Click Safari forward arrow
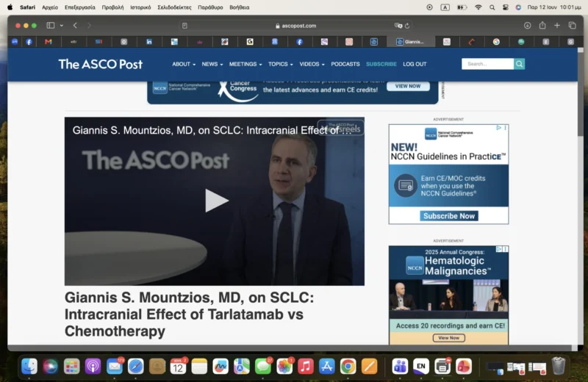This screenshot has width=588, height=382. tap(89, 26)
